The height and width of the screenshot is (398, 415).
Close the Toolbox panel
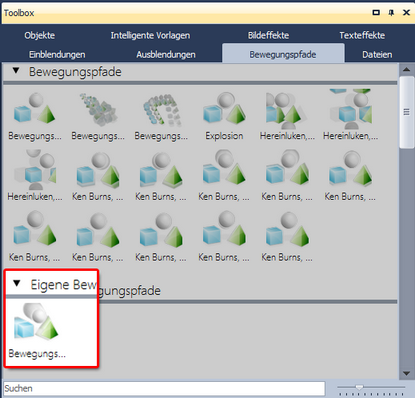pyautogui.click(x=406, y=13)
